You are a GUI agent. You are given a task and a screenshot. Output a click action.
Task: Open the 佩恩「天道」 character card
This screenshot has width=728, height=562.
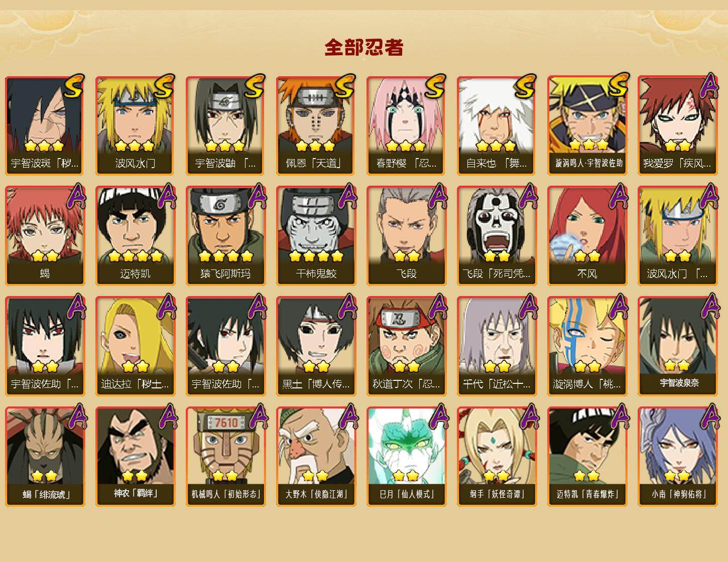(x=316, y=125)
